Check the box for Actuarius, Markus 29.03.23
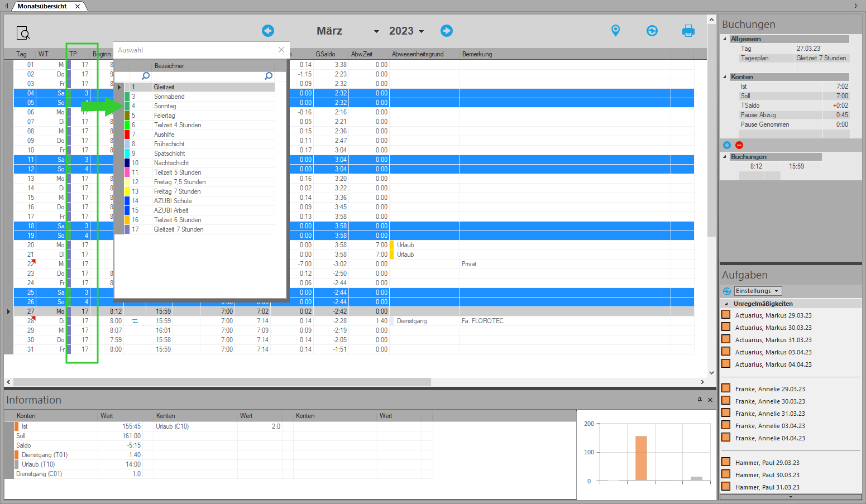Viewport: 866px width, 504px height. coord(726,315)
